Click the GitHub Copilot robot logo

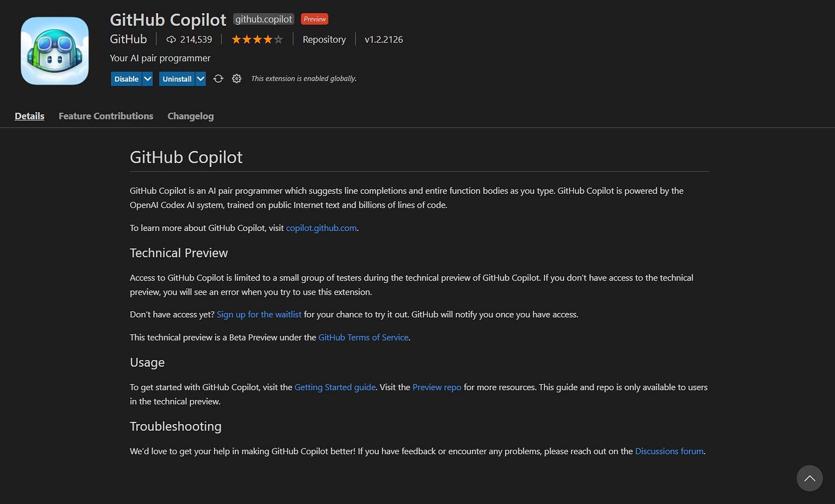[x=54, y=51]
